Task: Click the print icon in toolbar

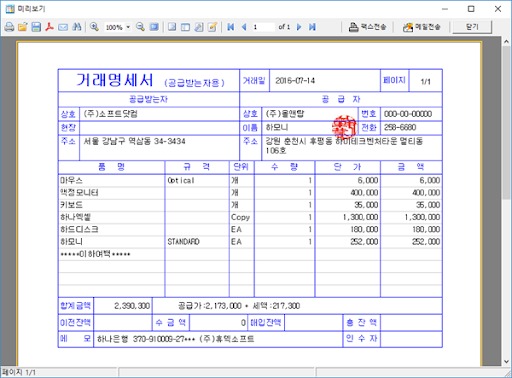Action: click(9, 27)
